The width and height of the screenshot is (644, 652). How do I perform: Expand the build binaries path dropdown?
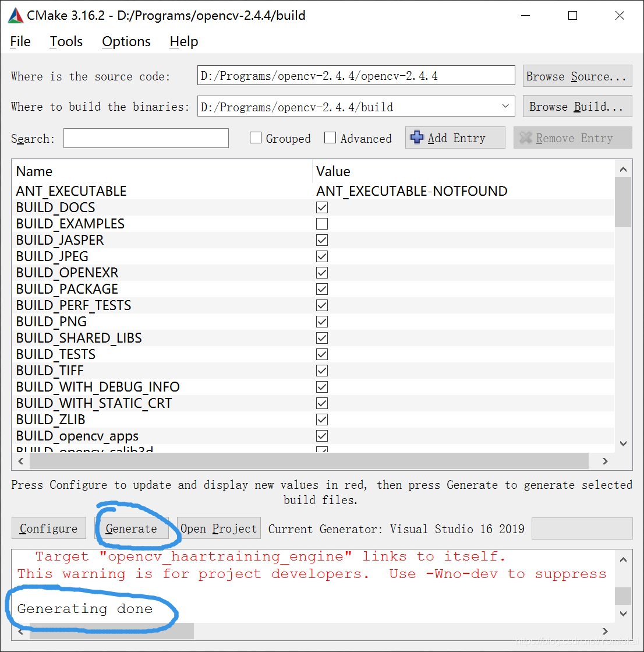tap(505, 107)
